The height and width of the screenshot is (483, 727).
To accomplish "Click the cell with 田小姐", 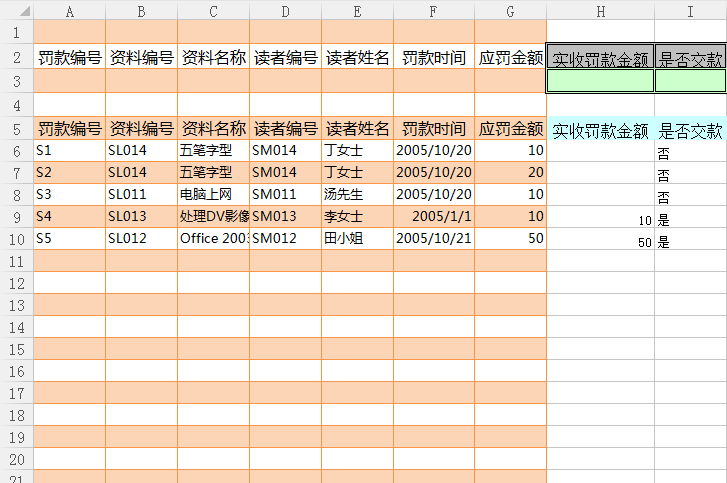I will click(357, 238).
